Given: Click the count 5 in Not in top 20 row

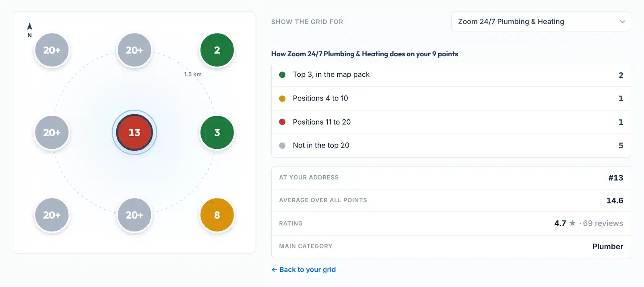Looking at the screenshot, I should coord(621,146).
